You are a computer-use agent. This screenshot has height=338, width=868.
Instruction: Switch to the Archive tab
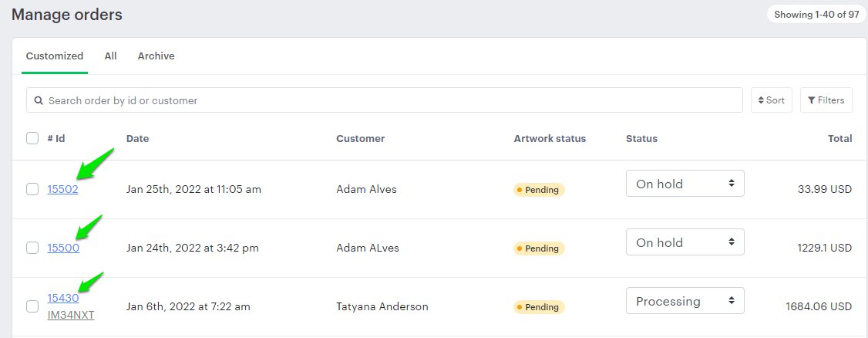click(156, 56)
